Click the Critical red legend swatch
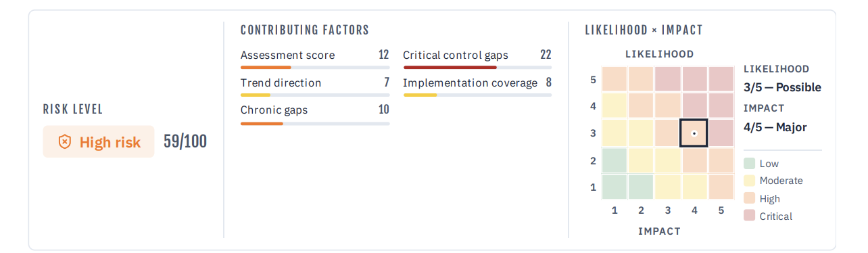 pyautogui.click(x=750, y=216)
